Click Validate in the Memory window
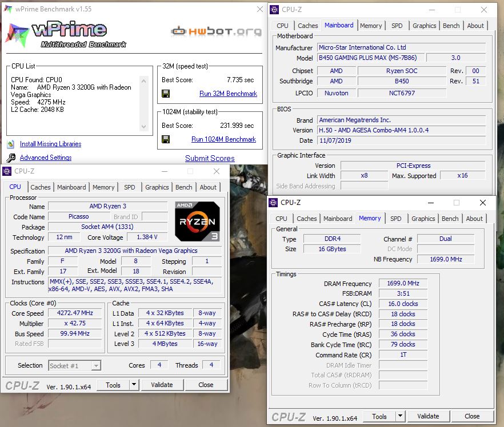This screenshot has width=504, height=427. pos(428,416)
